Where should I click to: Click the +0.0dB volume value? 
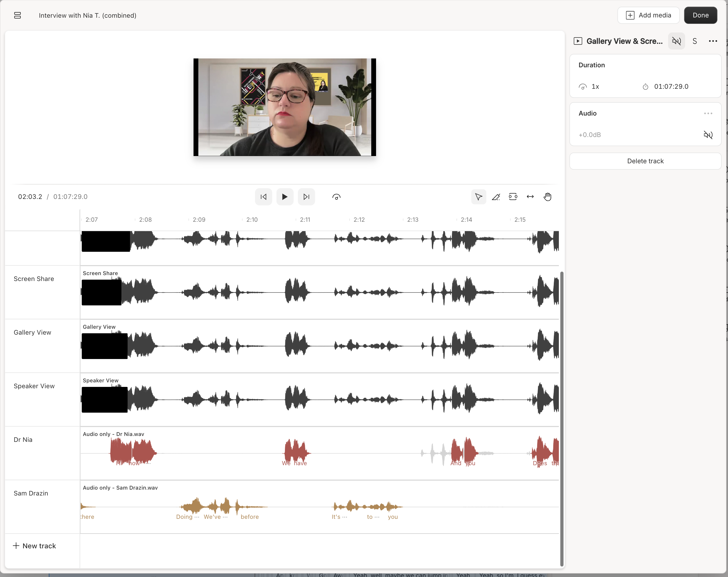590,135
